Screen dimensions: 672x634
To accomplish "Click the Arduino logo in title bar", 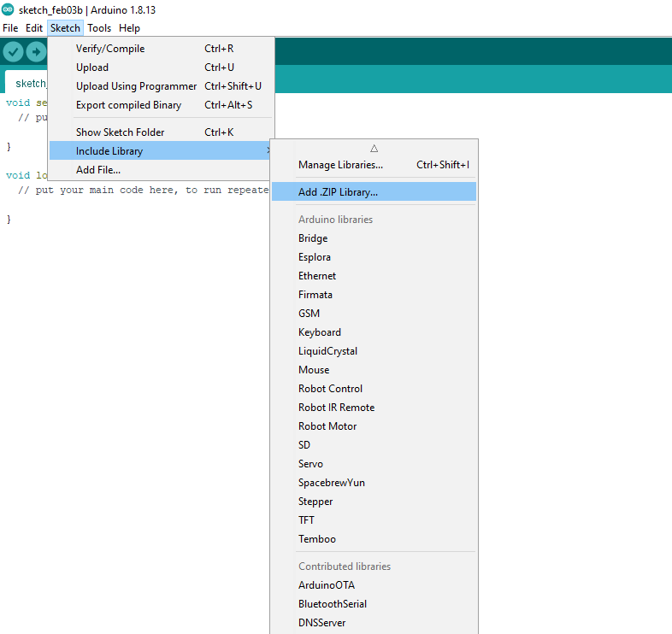I will tap(8, 9).
